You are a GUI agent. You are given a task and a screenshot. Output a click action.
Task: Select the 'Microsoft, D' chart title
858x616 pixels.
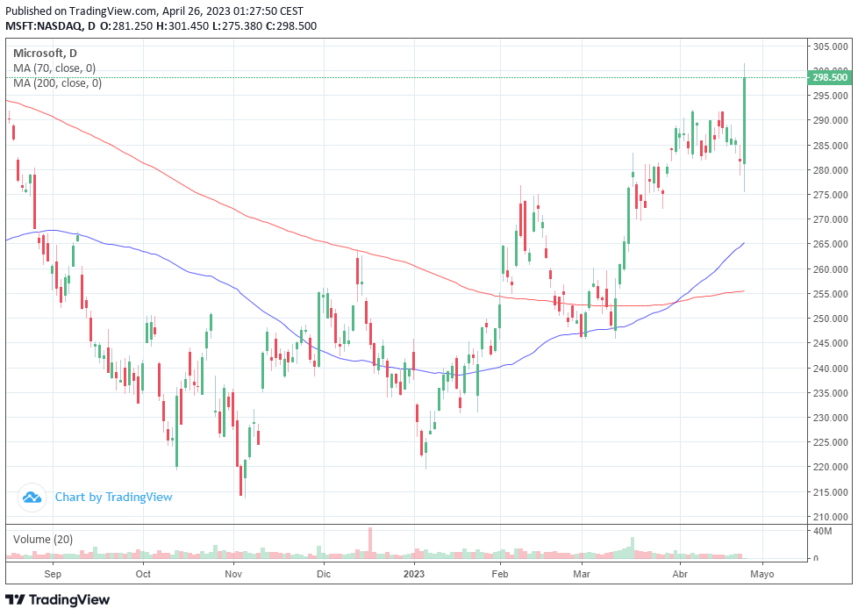[x=45, y=54]
